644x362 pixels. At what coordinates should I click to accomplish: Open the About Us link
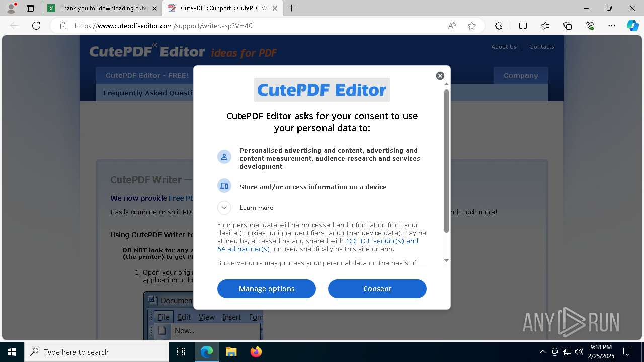(504, 47)
